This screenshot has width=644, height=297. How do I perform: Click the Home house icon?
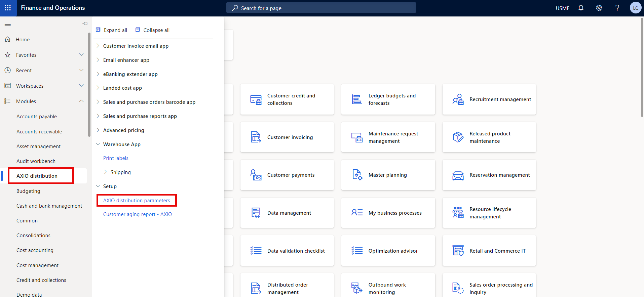8,39
